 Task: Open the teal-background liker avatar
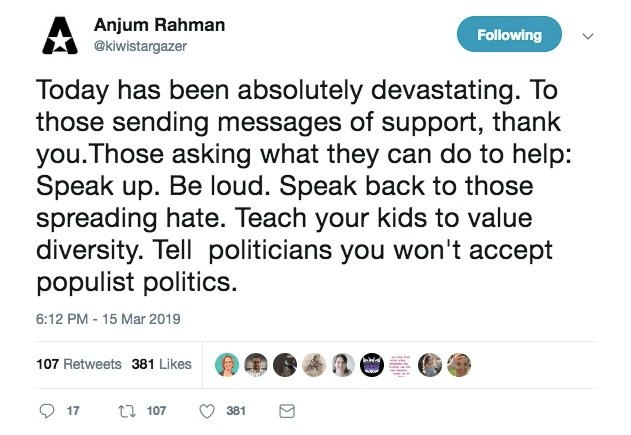[x=228, y=364]
